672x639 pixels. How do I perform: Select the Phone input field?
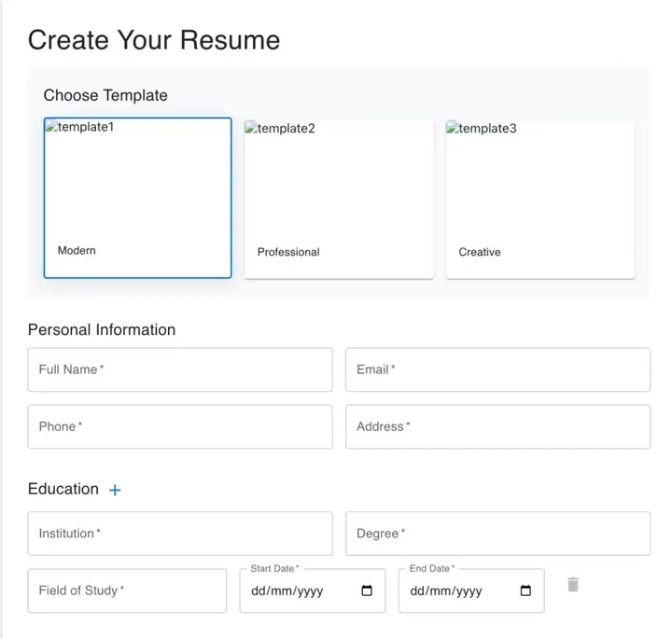click(180, 426)
